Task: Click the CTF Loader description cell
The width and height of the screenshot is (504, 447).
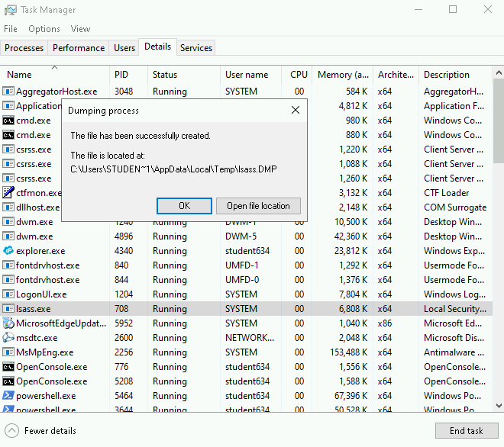Action: (446, 193)
